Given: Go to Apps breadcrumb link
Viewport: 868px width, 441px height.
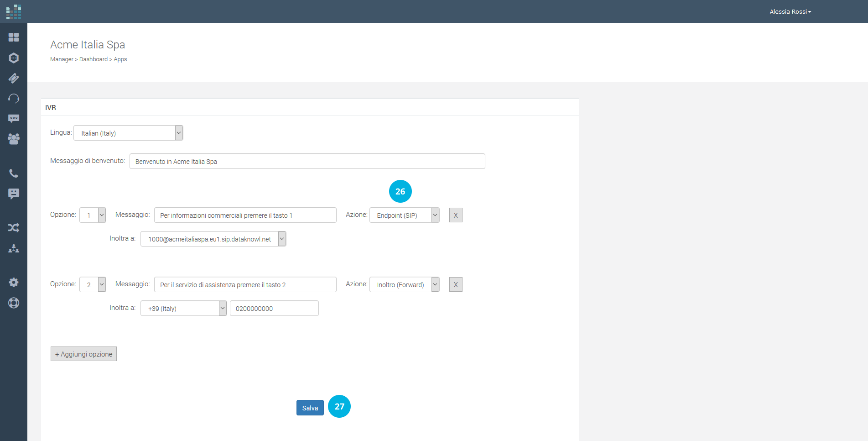Looking at the screenshot, I should tap(120, 59).
